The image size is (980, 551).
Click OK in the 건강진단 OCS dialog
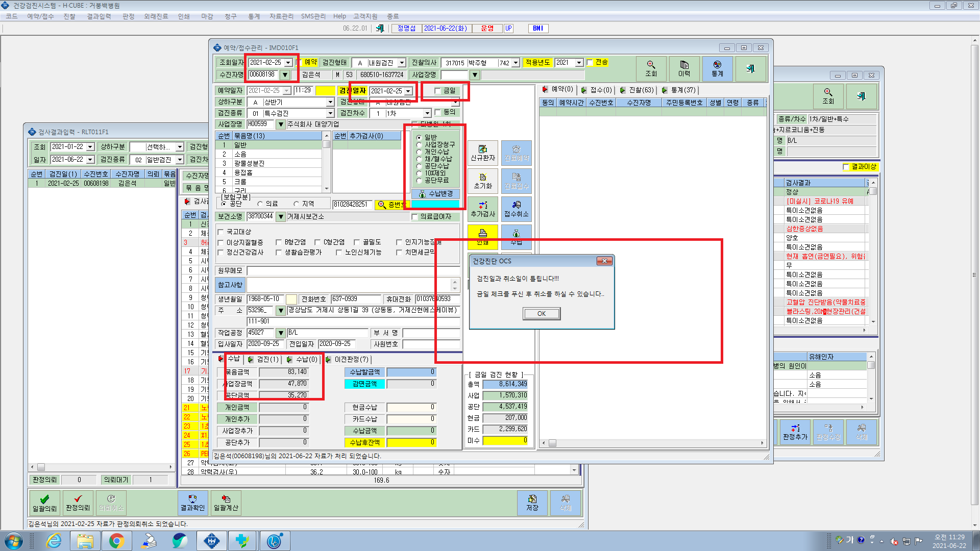[x=542, y=314]
